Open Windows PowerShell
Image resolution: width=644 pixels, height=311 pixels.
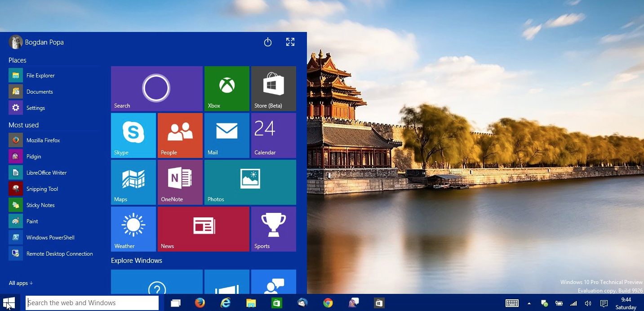pos(54,238)
